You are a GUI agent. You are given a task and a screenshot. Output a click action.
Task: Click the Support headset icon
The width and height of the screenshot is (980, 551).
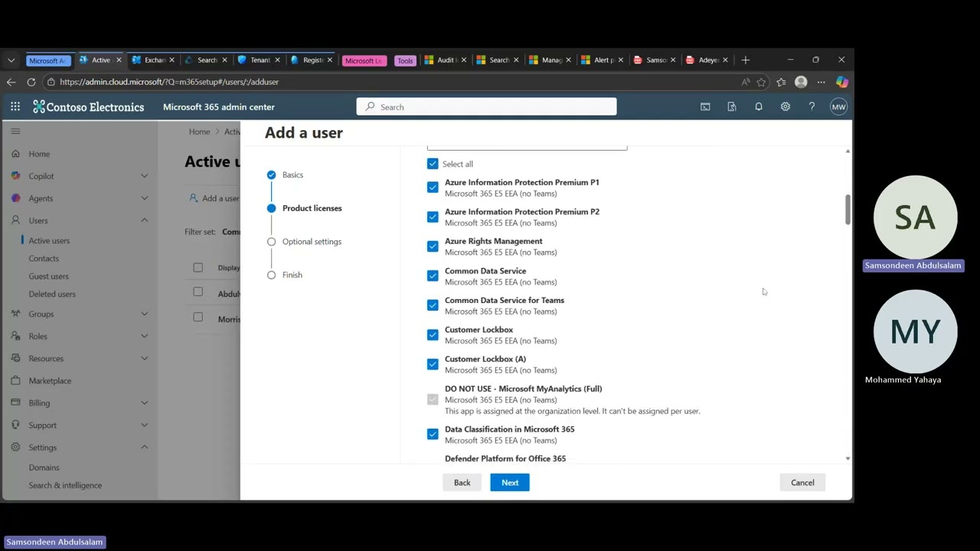click(x=16, y=425)
